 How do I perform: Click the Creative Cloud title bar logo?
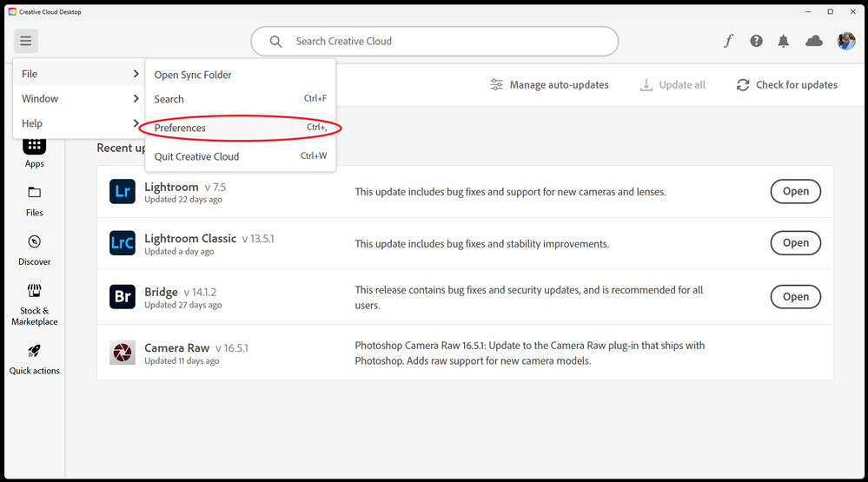point(12,11)
